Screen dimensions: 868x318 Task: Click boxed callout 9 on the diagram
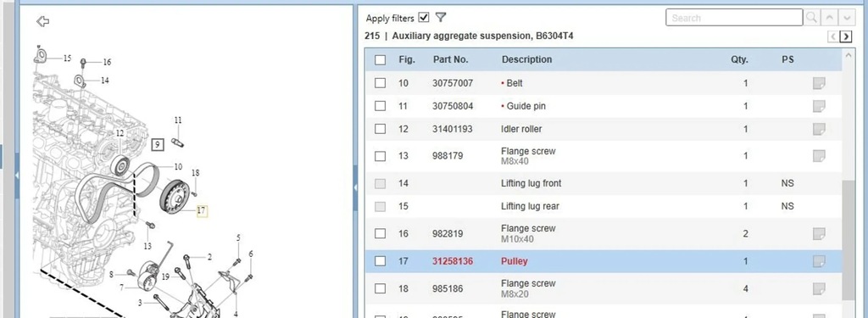click(x=157, y=145)
